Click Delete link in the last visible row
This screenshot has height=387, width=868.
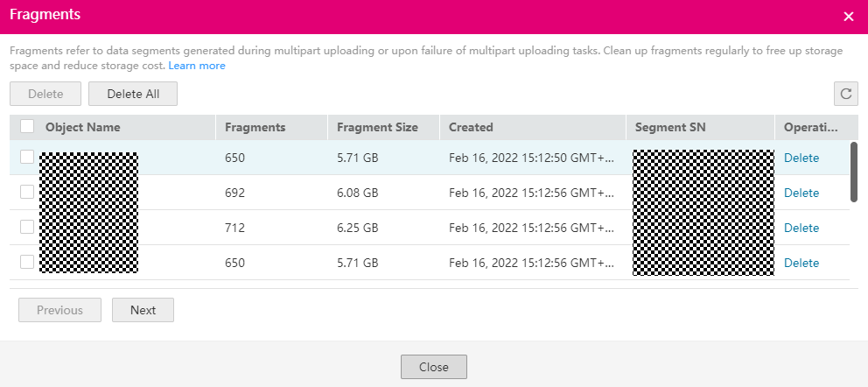tap(801, 263)
